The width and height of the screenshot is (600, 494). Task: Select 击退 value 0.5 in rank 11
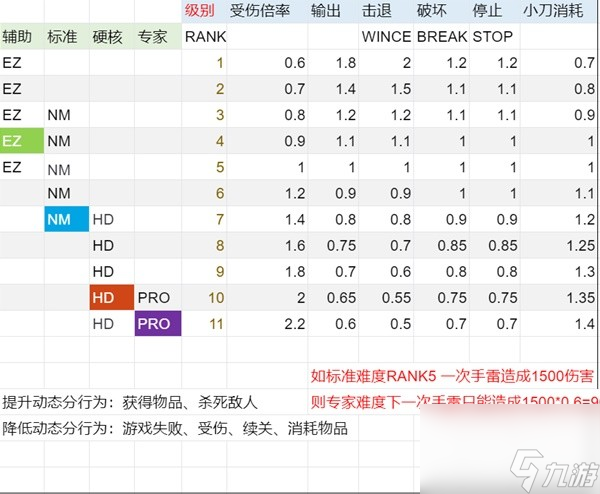[x=386, y=324]
